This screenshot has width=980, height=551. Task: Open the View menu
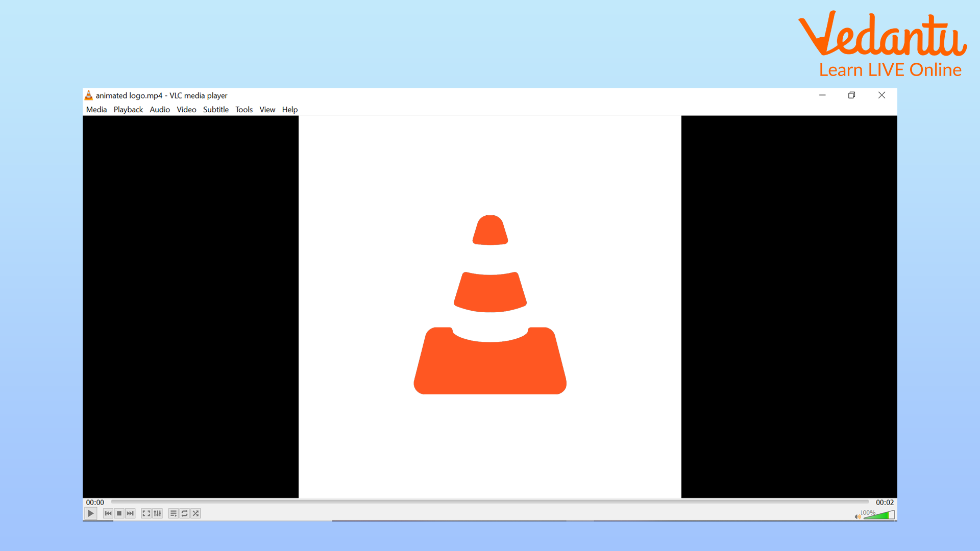point(267,110)
